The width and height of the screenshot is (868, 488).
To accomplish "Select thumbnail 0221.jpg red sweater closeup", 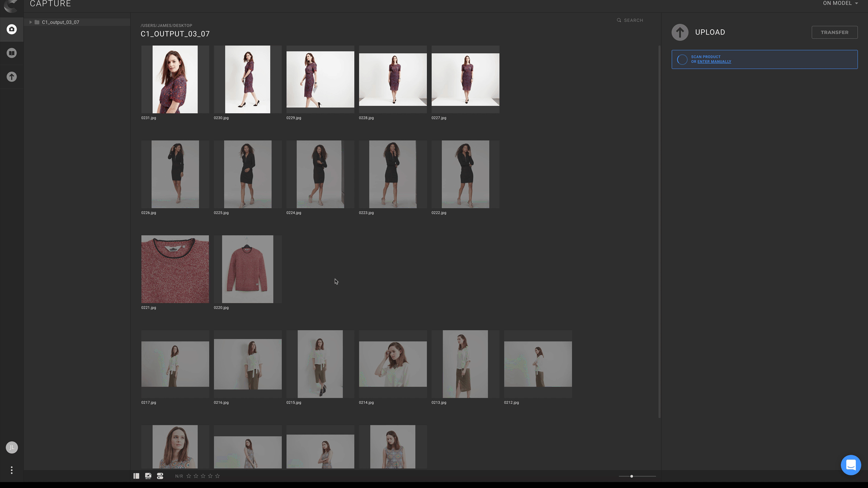I will coord(175,269).
